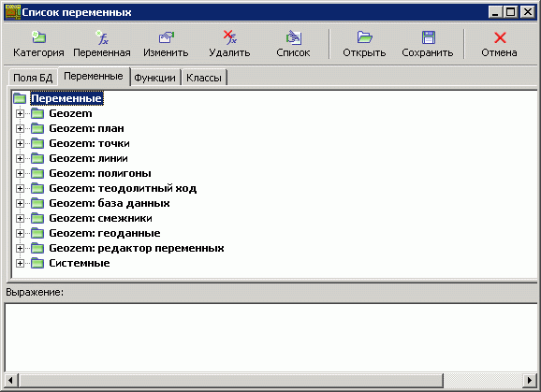Click inside the Выражение text field
Screen dimensions: 541x392
pyautogui.click(x=270, y=338)
